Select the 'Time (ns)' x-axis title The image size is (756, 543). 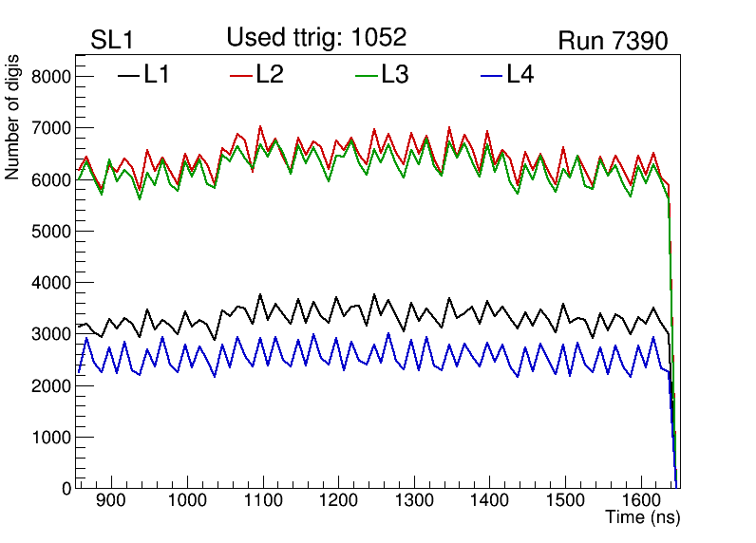click(x=643, y=518)
